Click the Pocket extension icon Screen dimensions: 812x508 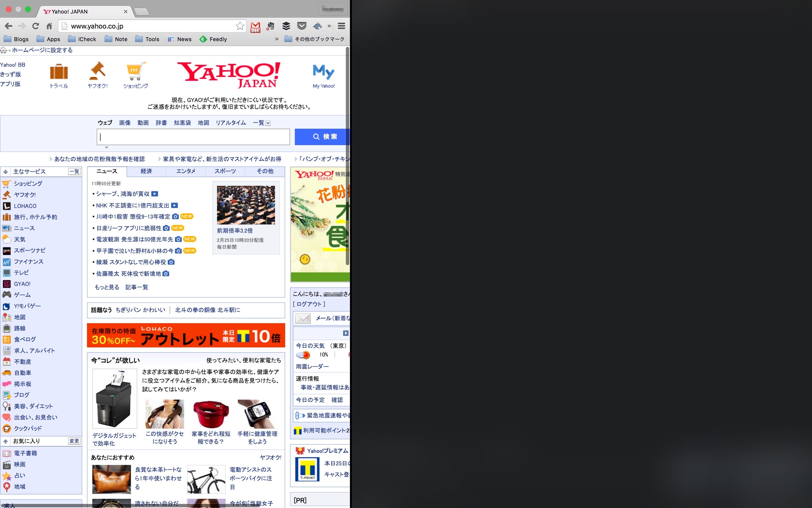pyautogui.click(x=302, y=26)
